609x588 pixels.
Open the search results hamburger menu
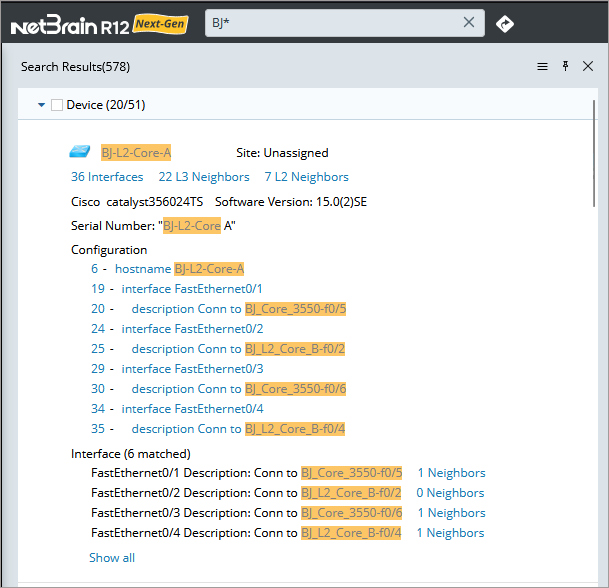[x=542, y=67]
